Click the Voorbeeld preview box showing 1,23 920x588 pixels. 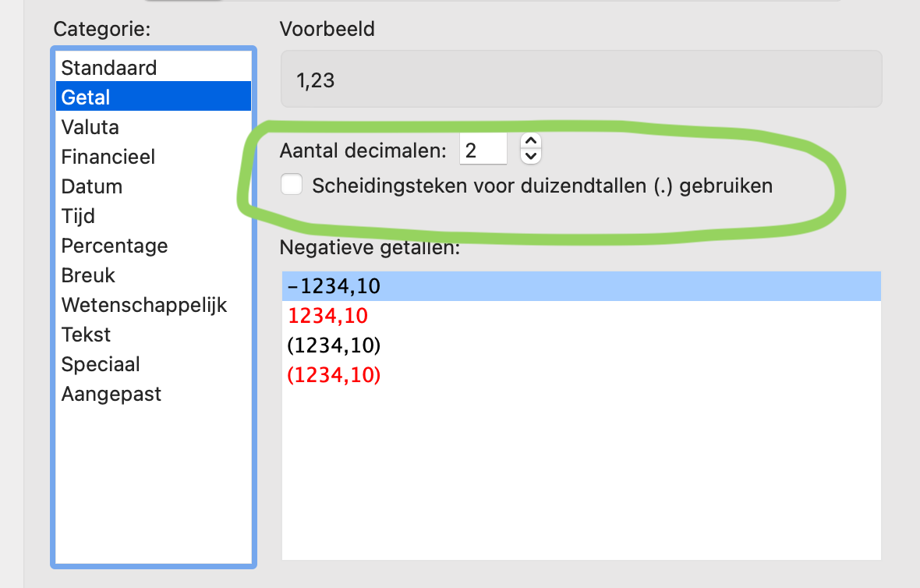tap(582, 80)
